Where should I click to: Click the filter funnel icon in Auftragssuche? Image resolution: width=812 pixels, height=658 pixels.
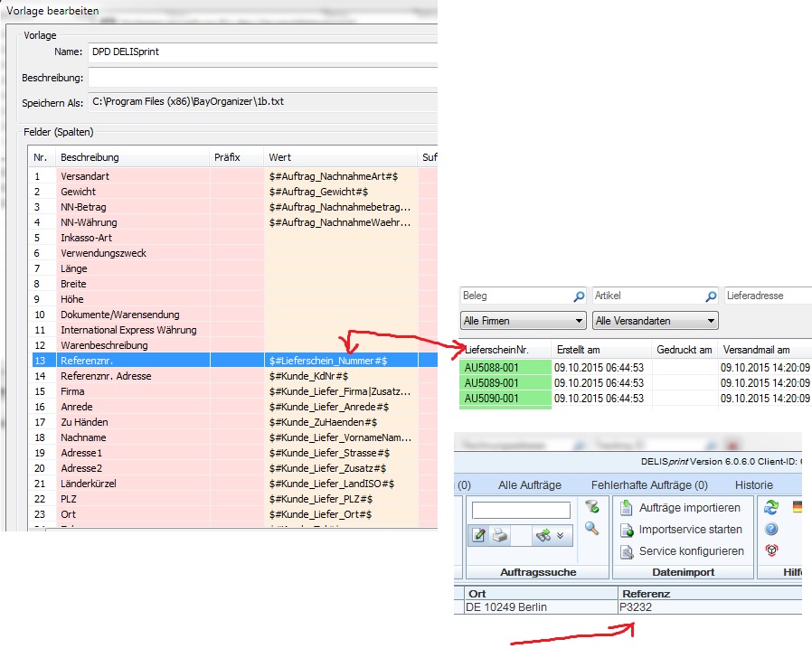point(591,507)
